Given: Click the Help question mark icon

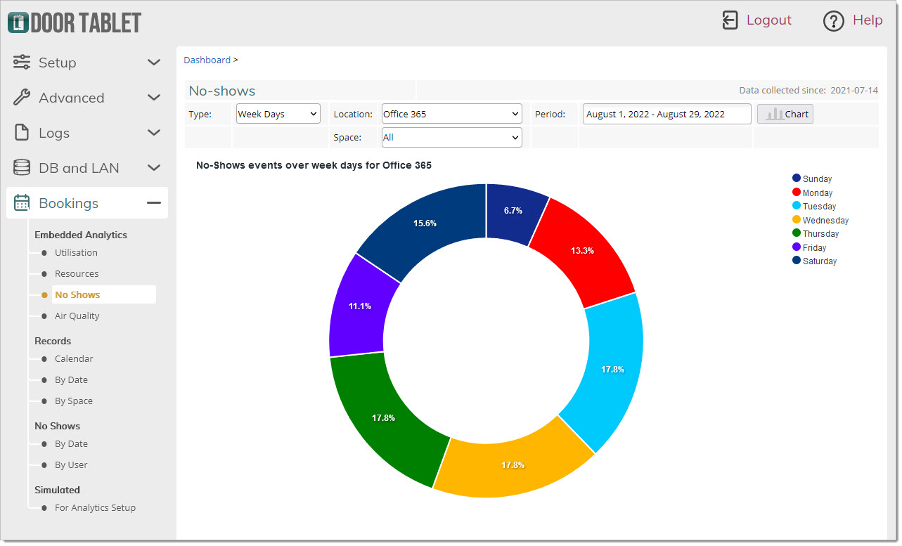Looking at the screenshot, I should click(833, 21).
